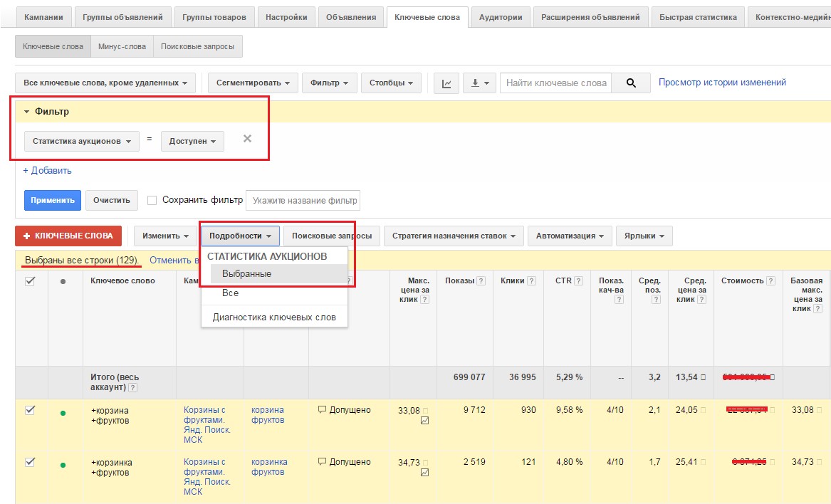831x504 pixels.
Task: Click green status dot of +корзинка +фруктов
Action: pyautogui.click(x=63, y=465)
